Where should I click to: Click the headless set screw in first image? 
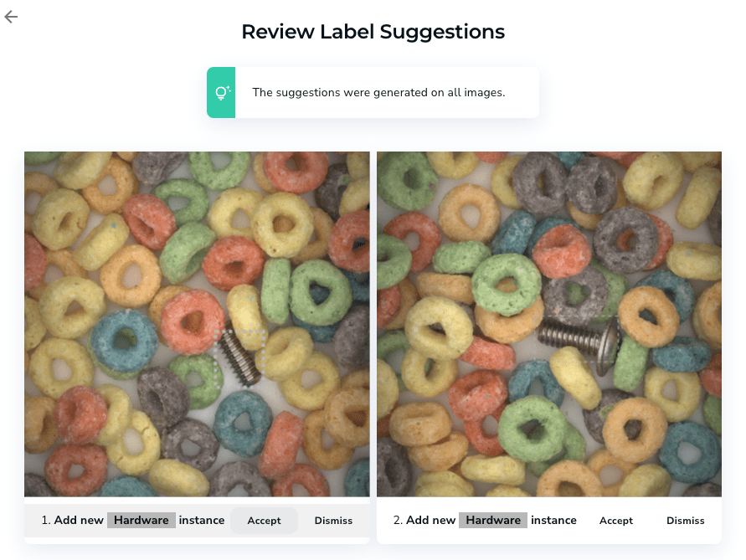click(241, 357)
